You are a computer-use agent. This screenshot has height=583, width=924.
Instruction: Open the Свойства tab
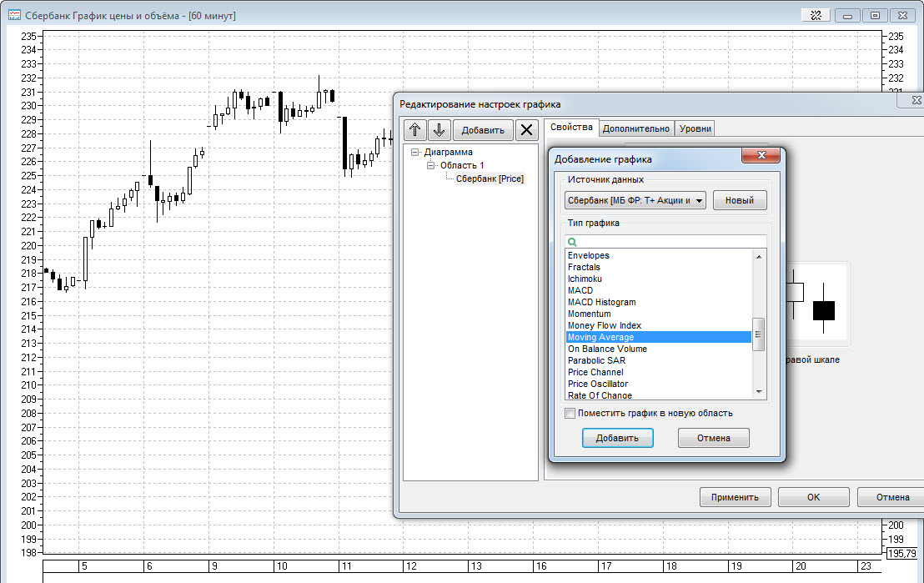pos(571,128)
